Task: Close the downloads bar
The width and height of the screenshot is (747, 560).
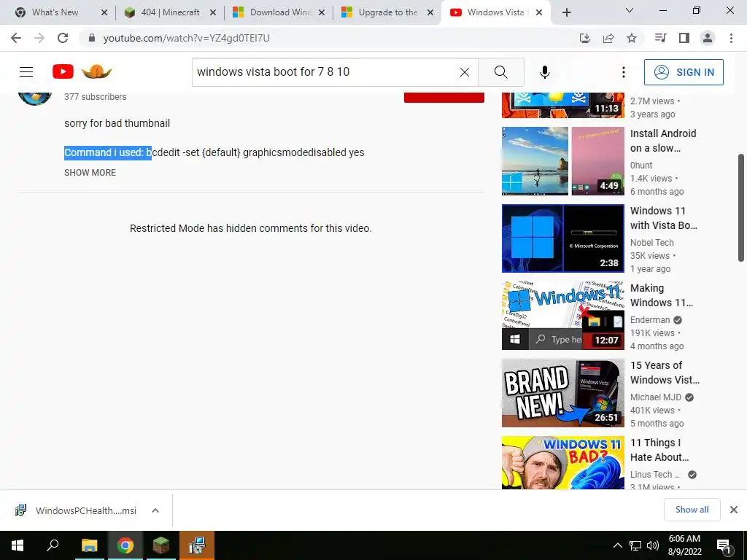Action: [734, 510]
